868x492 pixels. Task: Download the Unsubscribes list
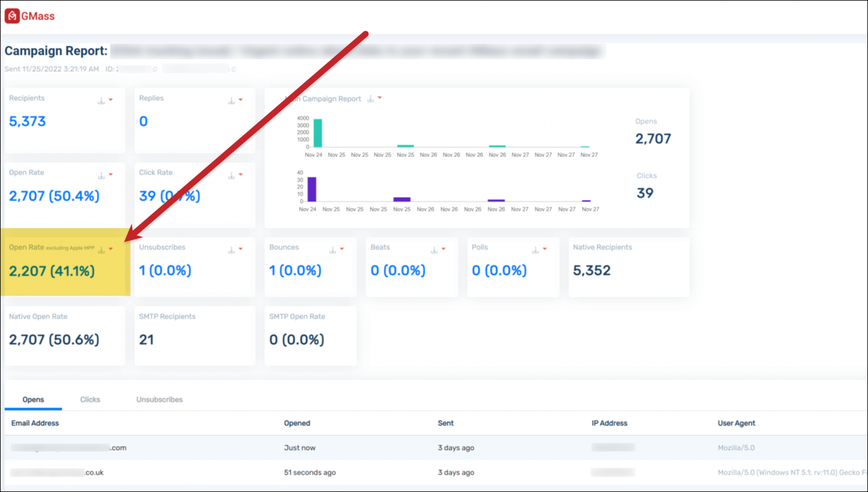click(x=231, y=250)
